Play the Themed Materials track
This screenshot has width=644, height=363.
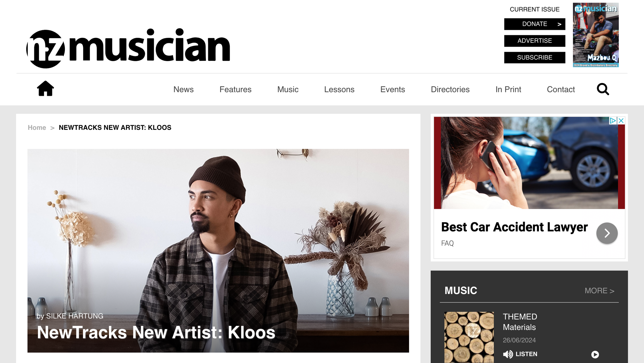coord(595,354)
